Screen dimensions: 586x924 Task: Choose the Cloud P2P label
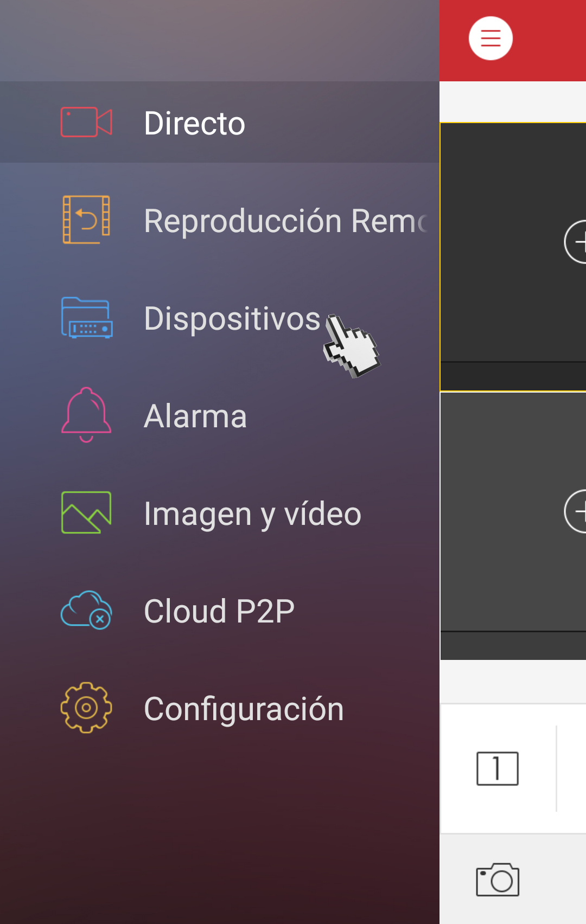[x=219, y=611]
